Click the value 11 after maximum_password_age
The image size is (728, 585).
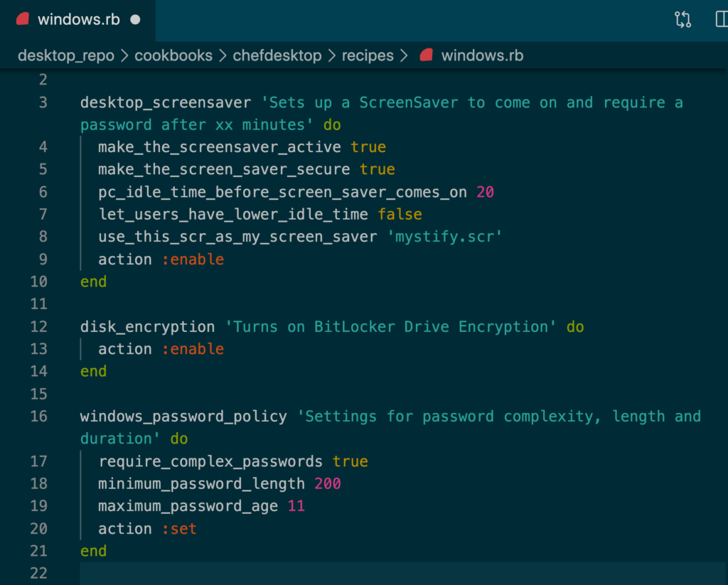[296, 505]
